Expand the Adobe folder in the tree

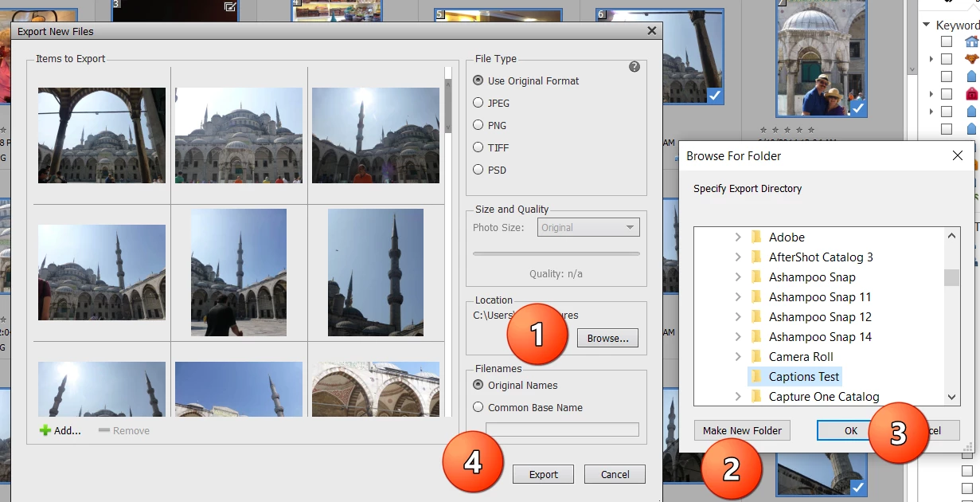(737, 237)
